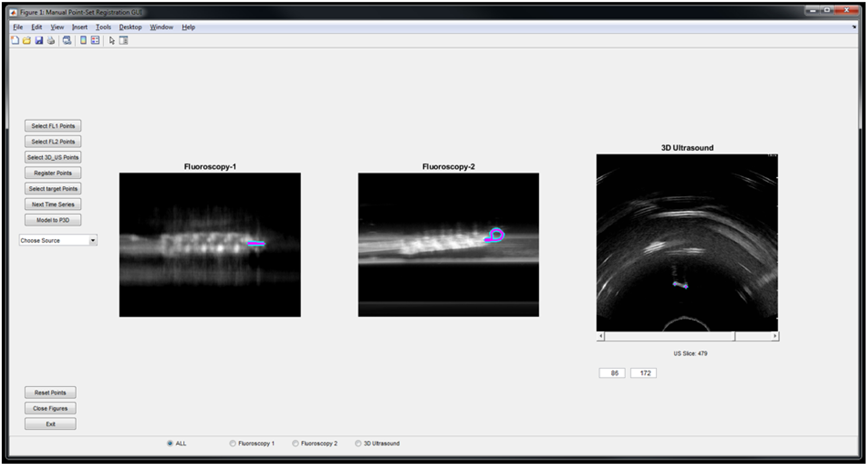Click the '3D Ultrasound' title text

point(687,148)
